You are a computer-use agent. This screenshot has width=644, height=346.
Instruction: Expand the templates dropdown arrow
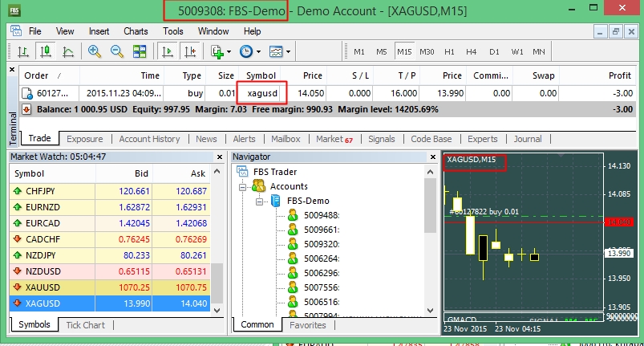tap(289, 51)
